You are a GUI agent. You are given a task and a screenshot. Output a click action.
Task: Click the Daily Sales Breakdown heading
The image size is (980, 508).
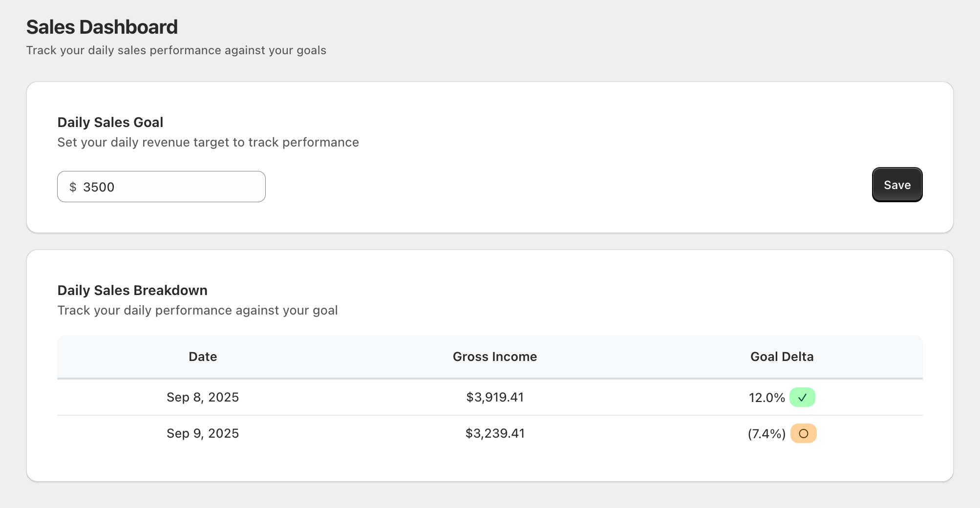(x=132, y=290)
